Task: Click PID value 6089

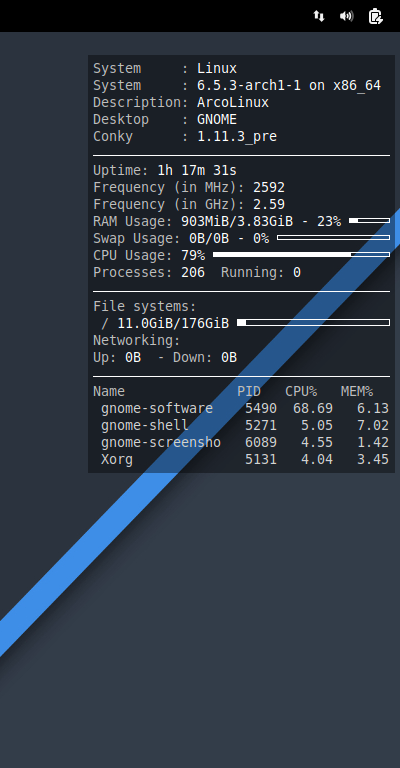Action: (261, 442)
